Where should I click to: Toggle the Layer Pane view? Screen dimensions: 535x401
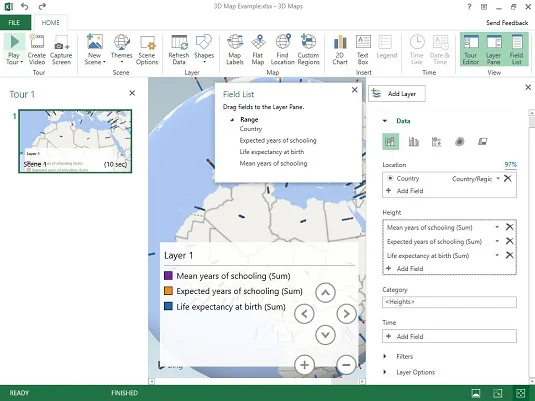493,49
